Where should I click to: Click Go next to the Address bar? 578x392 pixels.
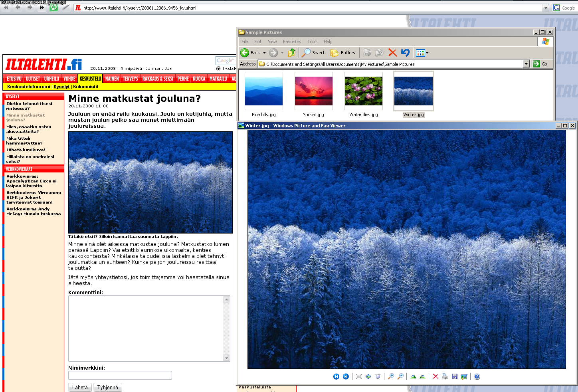click(540, 64)
